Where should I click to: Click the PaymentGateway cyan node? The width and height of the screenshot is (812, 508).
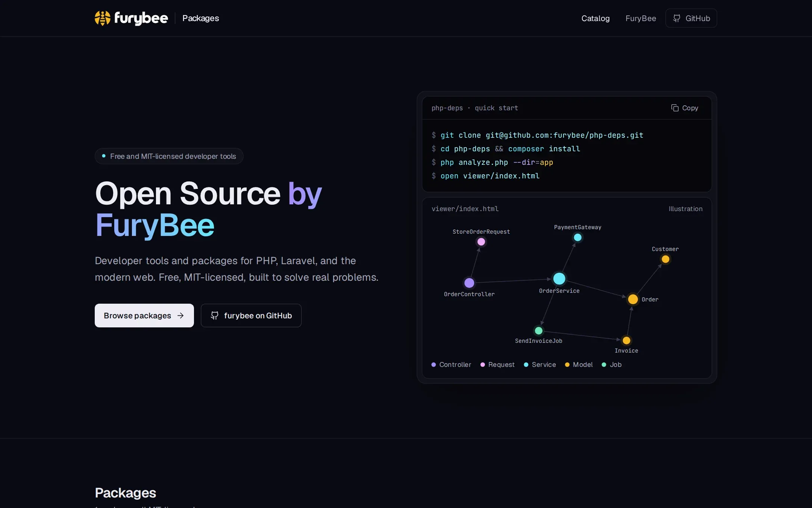(578, 237)
